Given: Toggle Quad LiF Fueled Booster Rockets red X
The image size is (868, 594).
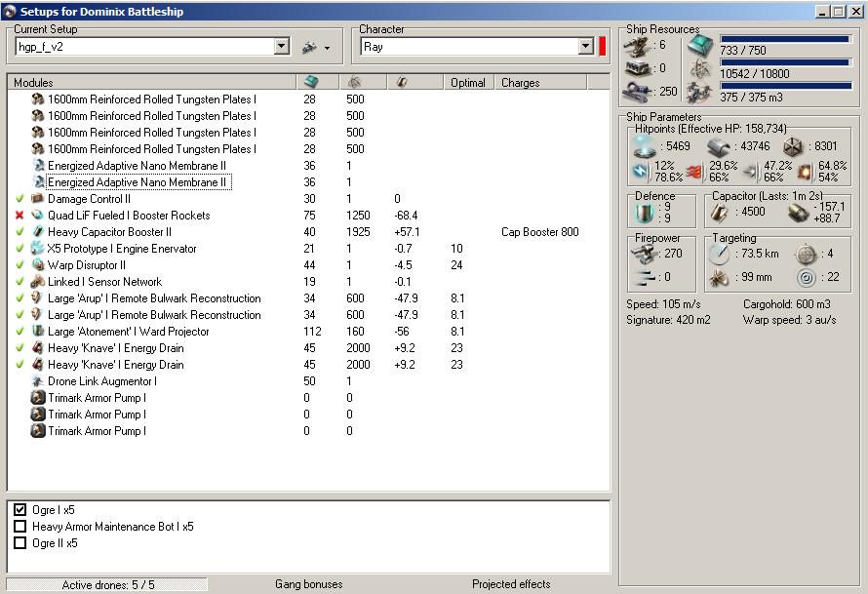Looking at the screenshot, I should pos(20,215).
